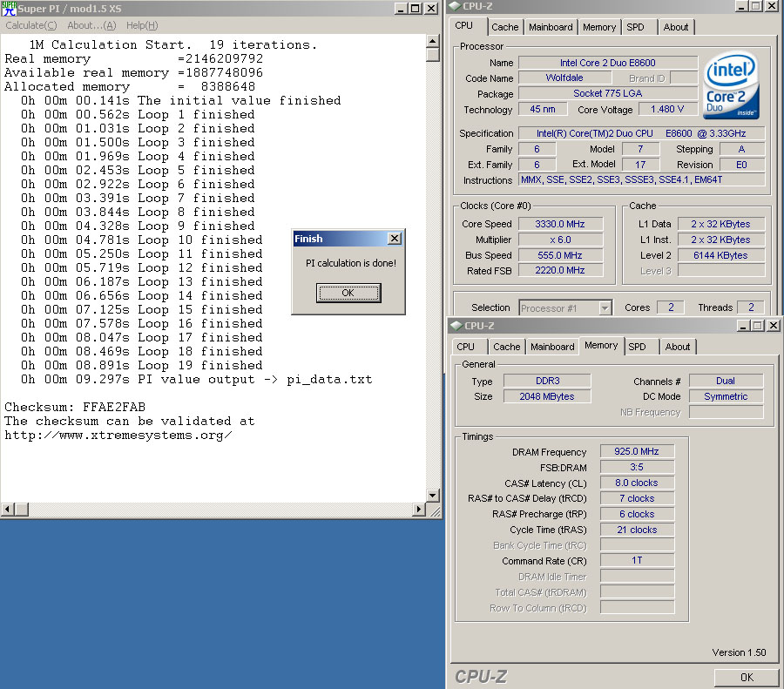Viewport: 784px width, 689px height.
Task: Click the 'DDR3' memory type value
Action: coord(548,381)
